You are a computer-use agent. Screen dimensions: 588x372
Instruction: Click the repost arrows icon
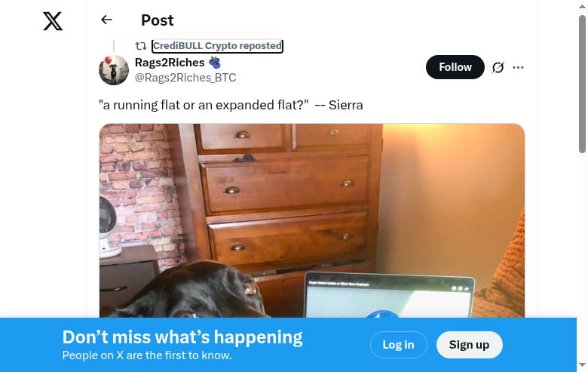(141, 46)
